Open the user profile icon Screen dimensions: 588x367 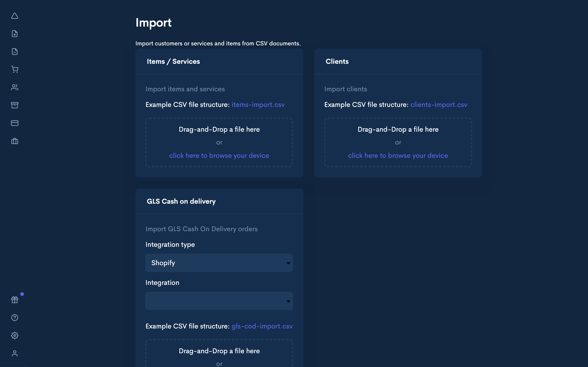click(x=14, y=353)
